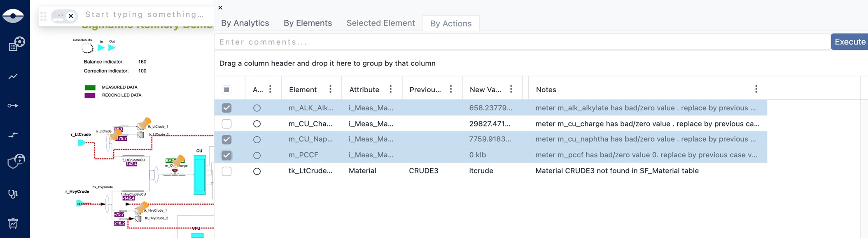Open the trend line chart icon
The width and height of the screenshot is (868, 238).
tap(13, 76)
